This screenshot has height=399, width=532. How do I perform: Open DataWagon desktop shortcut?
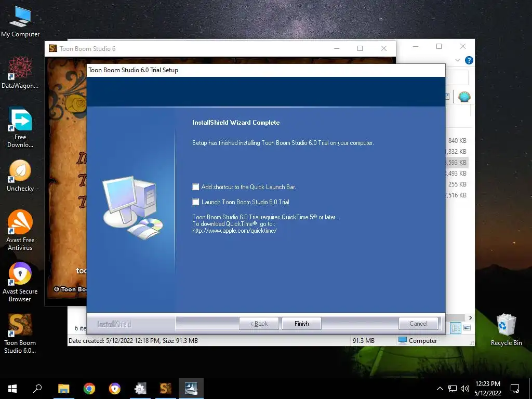pos(20,72)
